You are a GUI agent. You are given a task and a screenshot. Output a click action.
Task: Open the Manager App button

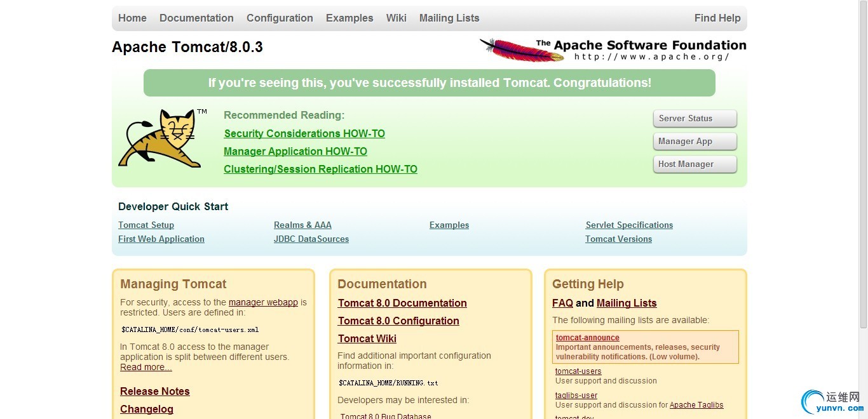(x=695, y=142)
